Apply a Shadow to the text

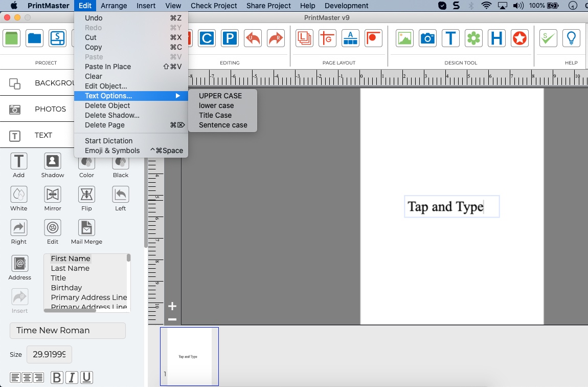point(52,161)
